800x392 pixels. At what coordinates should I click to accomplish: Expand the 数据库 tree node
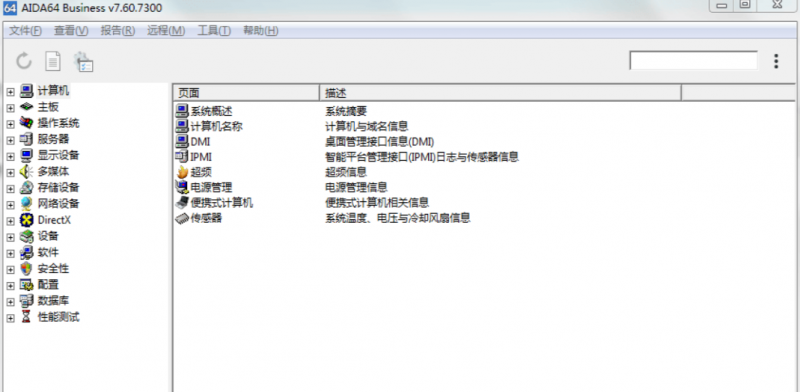pyautogui.click(x=10, y=302)
